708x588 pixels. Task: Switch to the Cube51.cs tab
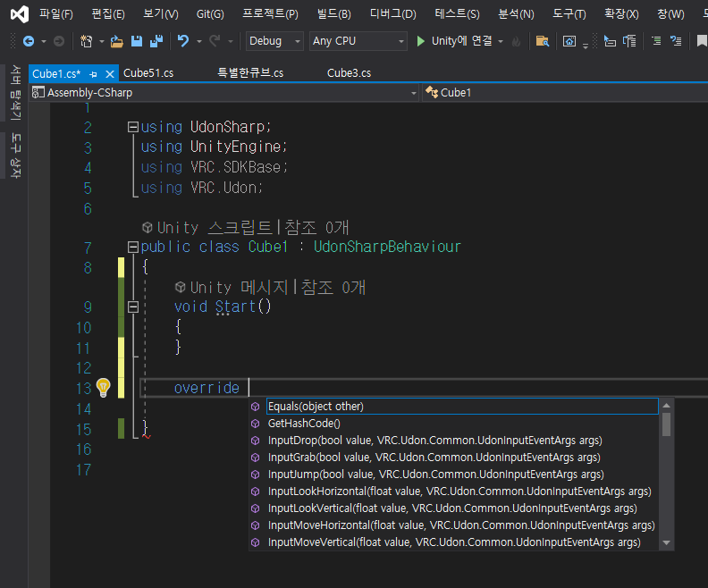click(x=148, y=73)
